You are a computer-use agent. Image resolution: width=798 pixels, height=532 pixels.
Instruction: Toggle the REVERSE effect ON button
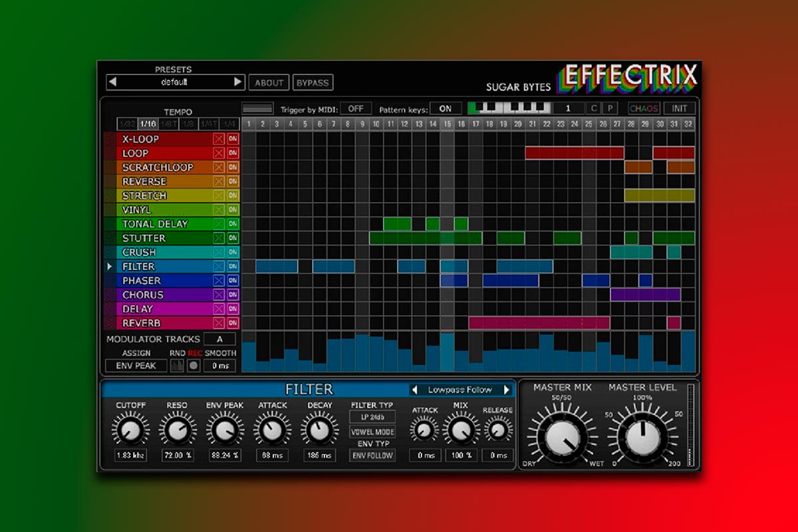(233, 182)
